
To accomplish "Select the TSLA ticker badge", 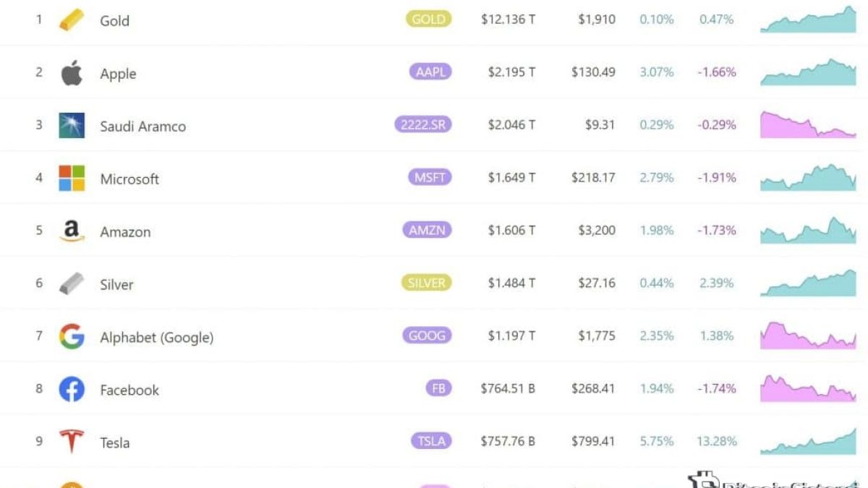I will click(x=431, y=441).
